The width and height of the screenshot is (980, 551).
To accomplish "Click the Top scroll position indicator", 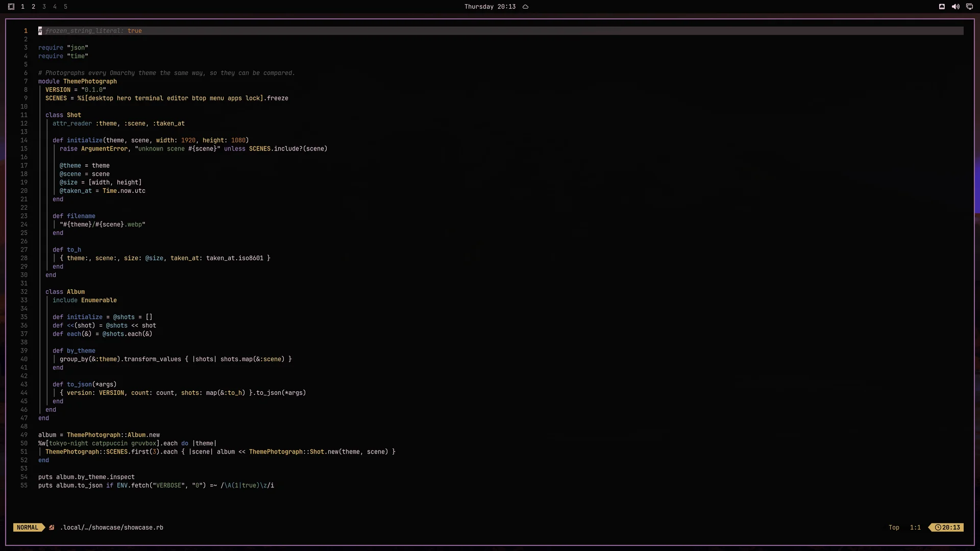I will (894, 528).
